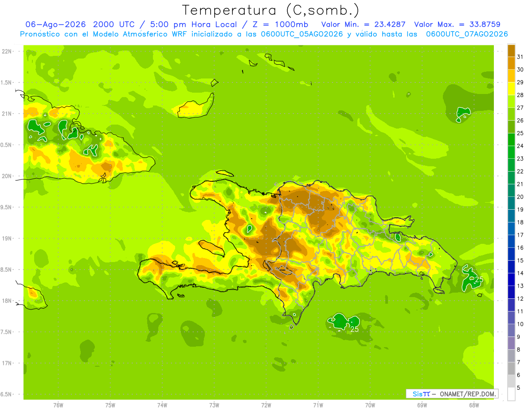The image size is (532, 411).
Task: Select the date text "06-Ago-2026"
Action: tap(55, 24)
